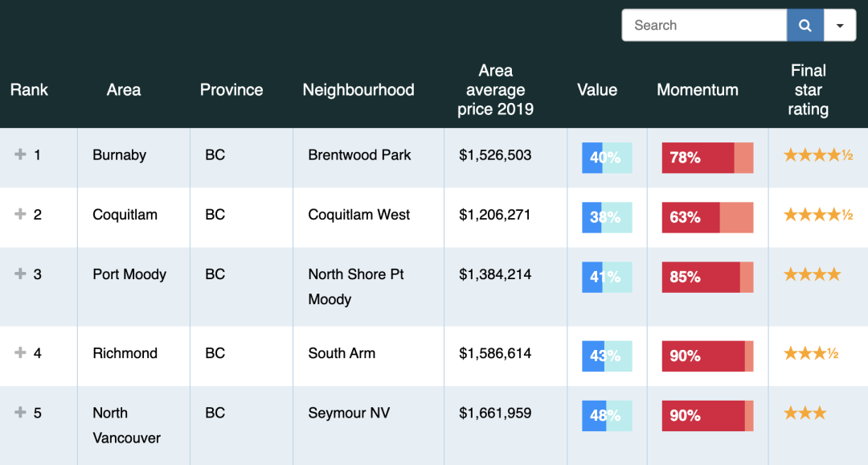This screenshot has width=868, height=465.
Task: Expand row 4 Richmond details
Action: point(20,352)
